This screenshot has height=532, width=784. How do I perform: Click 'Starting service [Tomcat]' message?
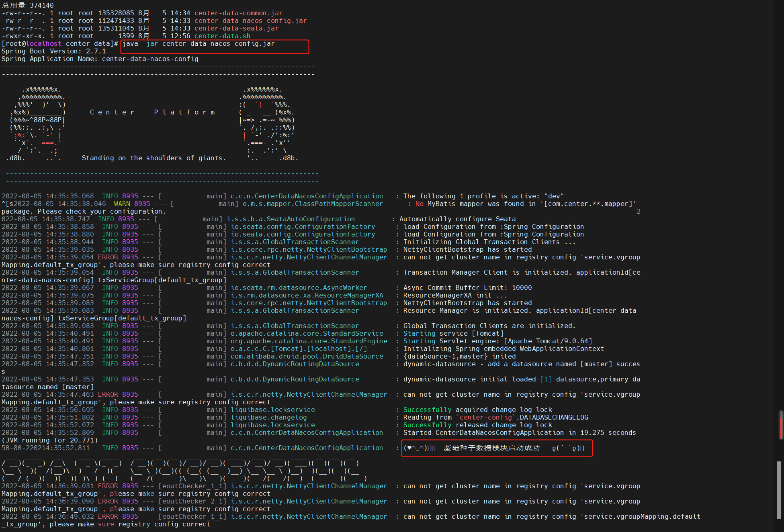pyautogui.click(x=453, y=334)
